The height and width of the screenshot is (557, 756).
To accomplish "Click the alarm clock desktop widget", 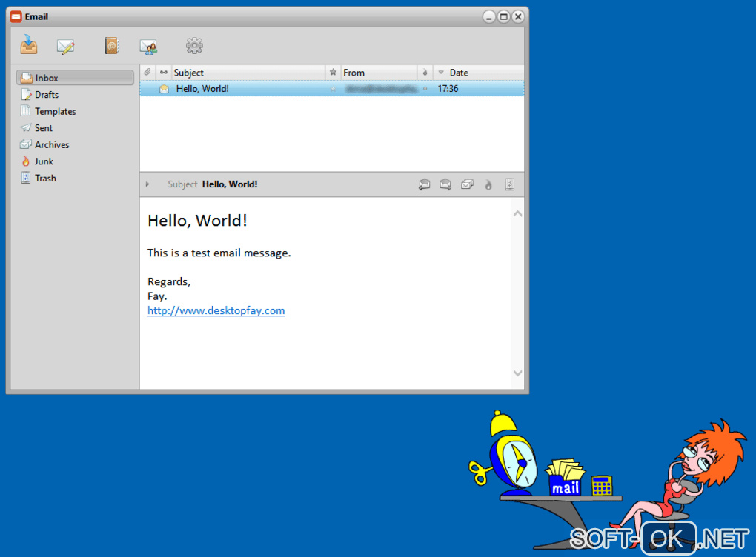I will [504, 453].
